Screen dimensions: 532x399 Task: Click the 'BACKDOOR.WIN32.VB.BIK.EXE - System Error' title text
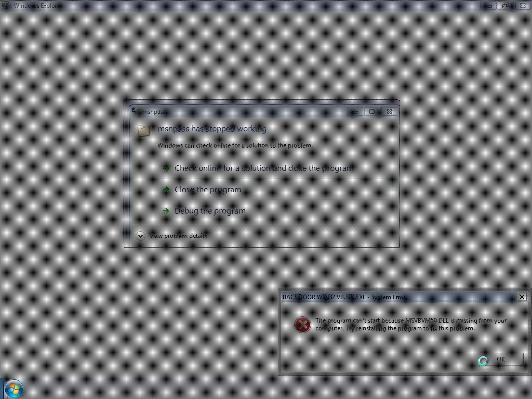[344, 297]
